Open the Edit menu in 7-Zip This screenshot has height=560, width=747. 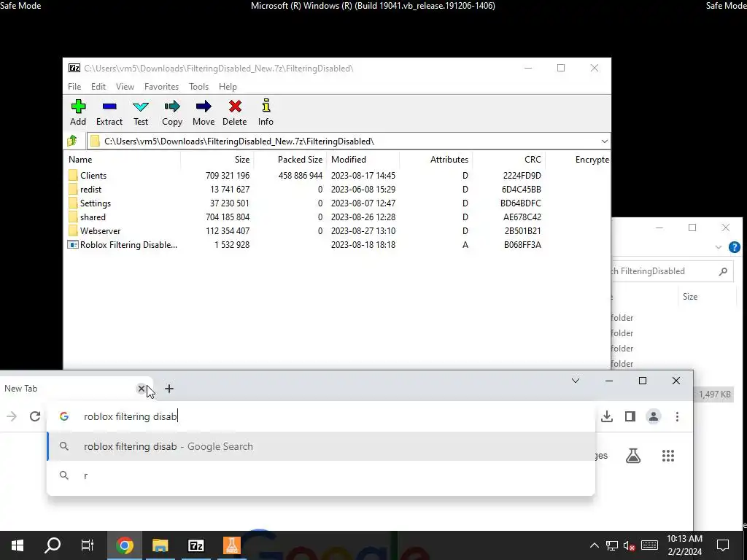pos(98,87)
